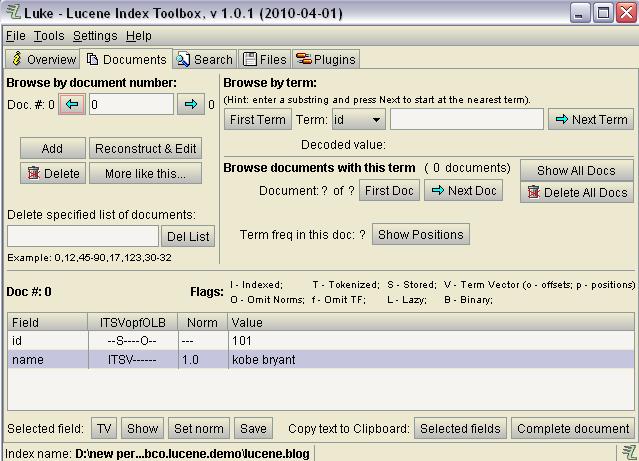Open the Term field dropdown showing id
Image resolution: width=639 pixels, height=461 pixels.
coord(359,119)
